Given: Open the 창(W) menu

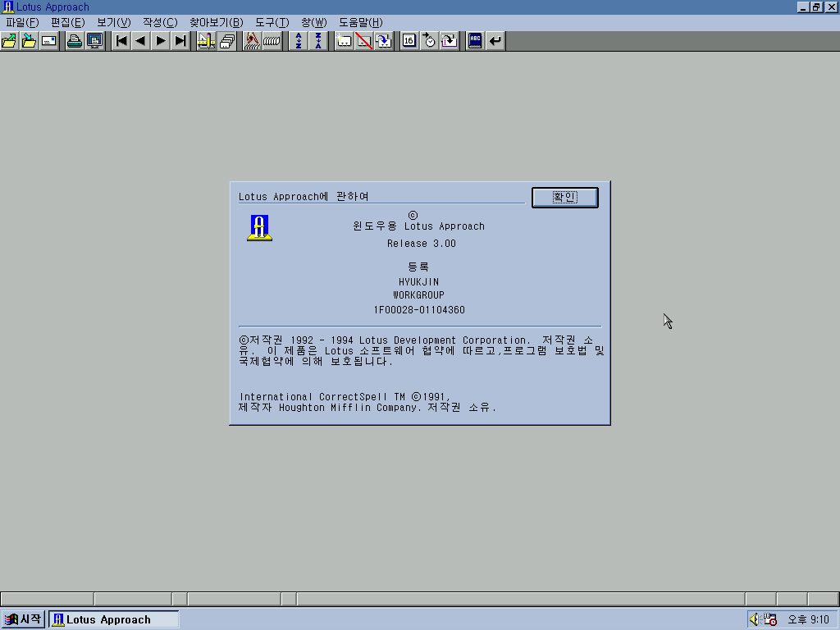Looking at the screenshot, I should tap(313, 22).
